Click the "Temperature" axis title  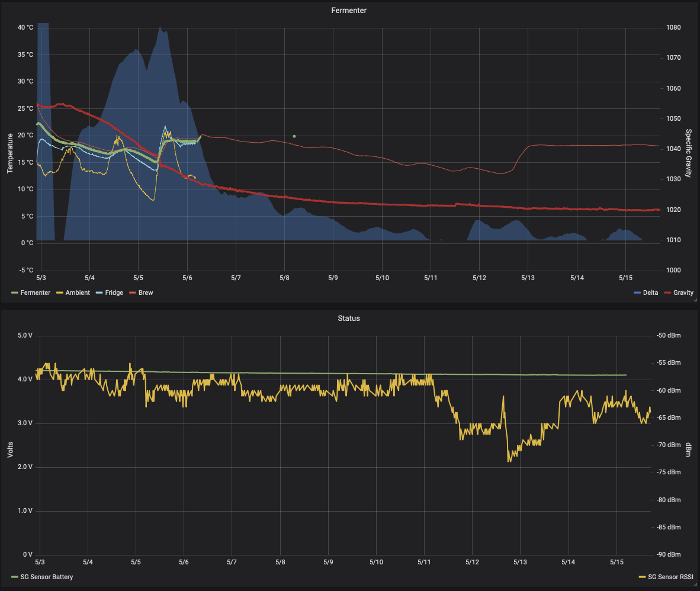(x=10, y=153)
